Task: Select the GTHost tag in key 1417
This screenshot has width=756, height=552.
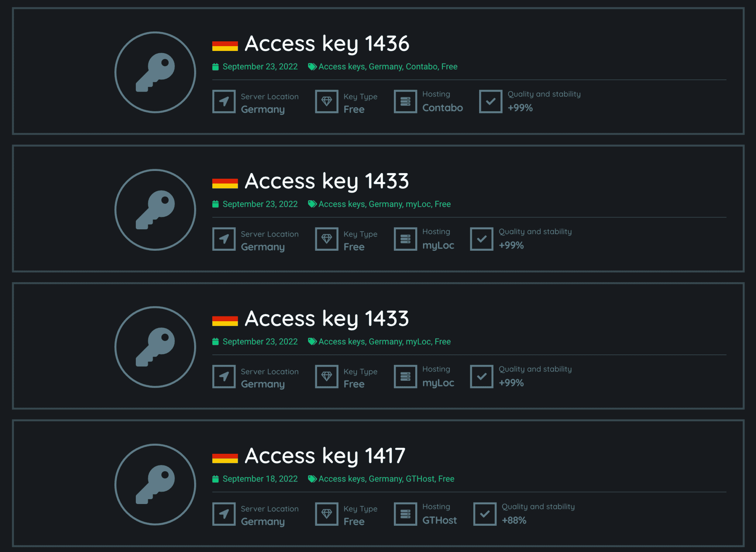Action: click(x=420, y=479)
